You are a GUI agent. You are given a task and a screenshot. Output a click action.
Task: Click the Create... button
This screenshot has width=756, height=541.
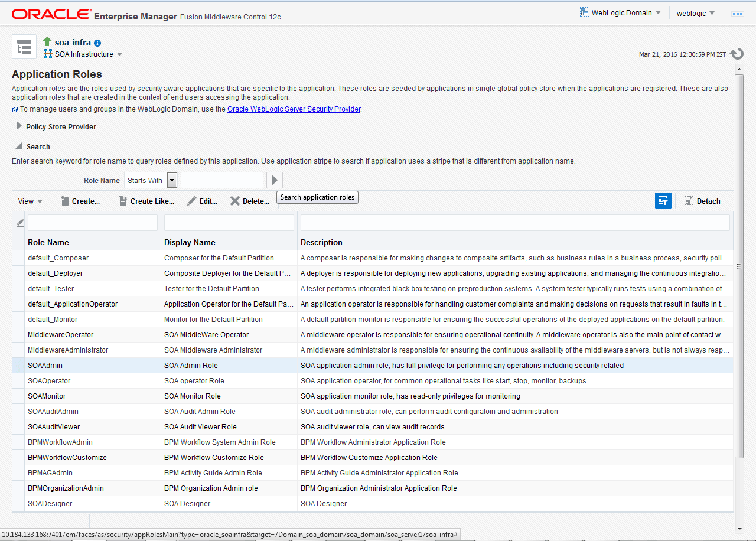80,201
